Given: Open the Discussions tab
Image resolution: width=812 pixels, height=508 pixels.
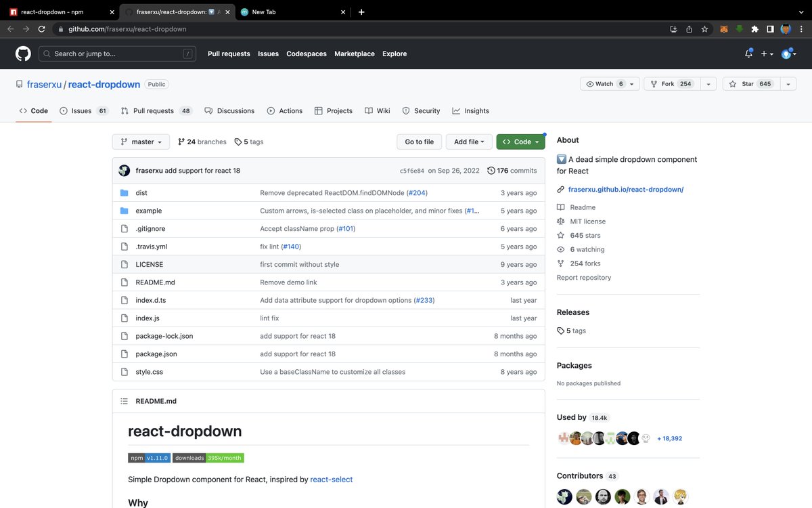Looking at the screenshot, I should tap(229, 110).
